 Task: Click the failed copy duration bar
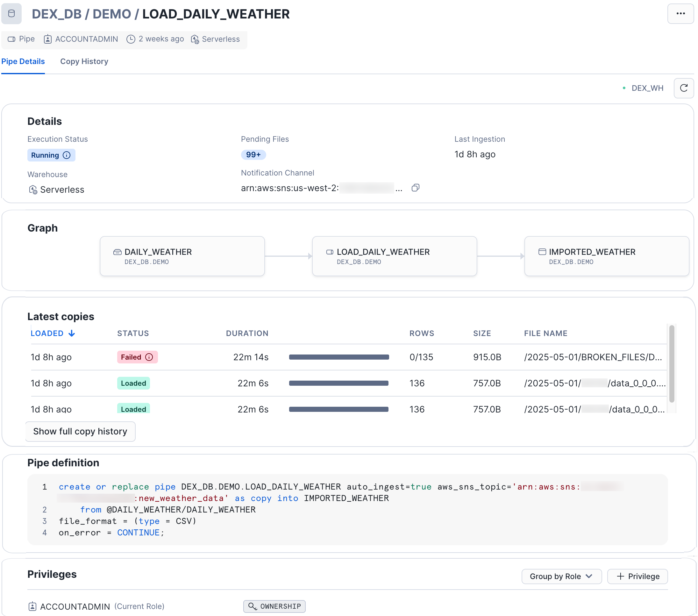coord(338,357)
